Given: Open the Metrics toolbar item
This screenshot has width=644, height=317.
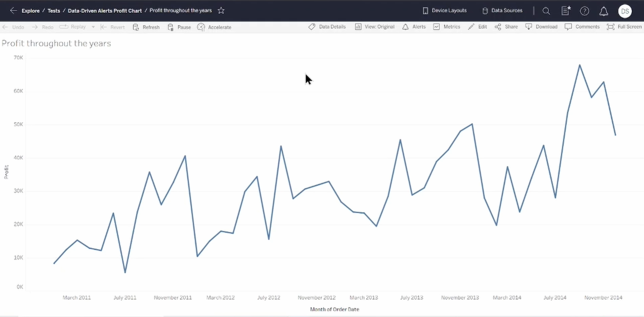Looking at the screenshot, I should point(447,27).
